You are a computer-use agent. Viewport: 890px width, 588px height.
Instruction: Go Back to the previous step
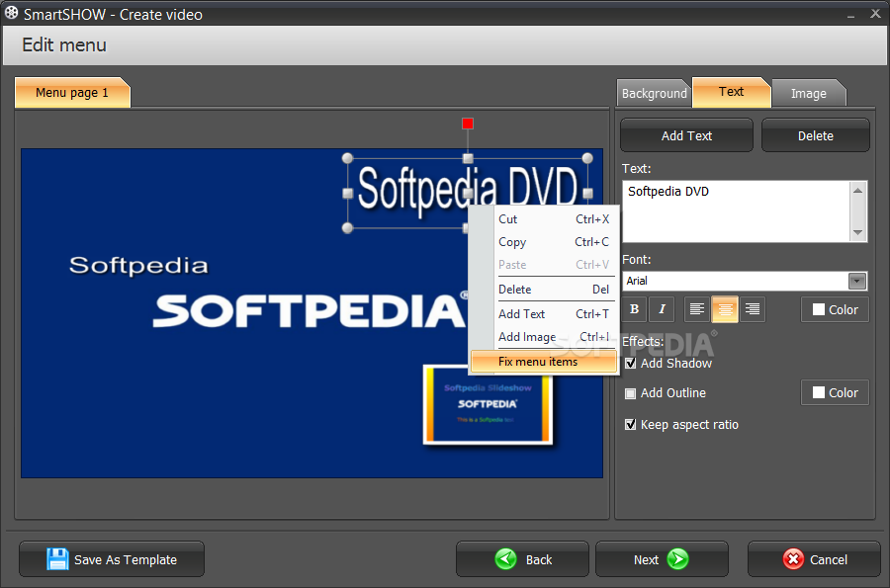point(522,559)
